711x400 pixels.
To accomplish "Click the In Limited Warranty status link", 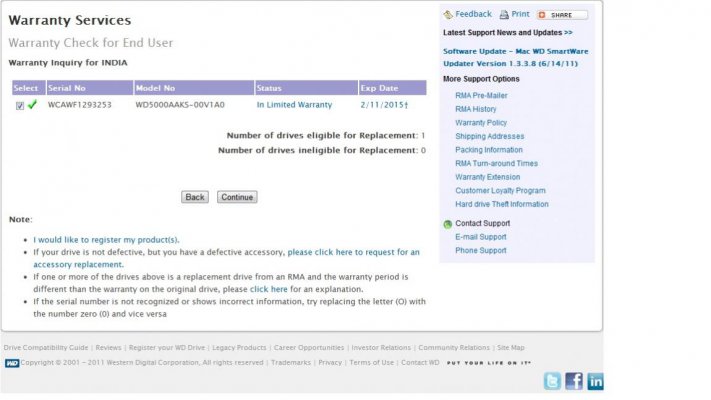I will point(294,105).
